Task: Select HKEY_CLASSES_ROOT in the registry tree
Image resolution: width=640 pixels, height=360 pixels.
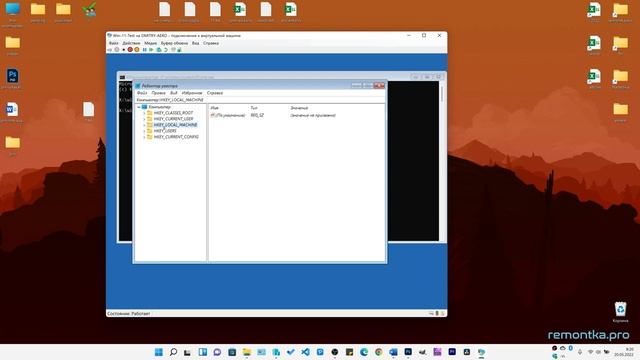Action: [x=173, y=113]
